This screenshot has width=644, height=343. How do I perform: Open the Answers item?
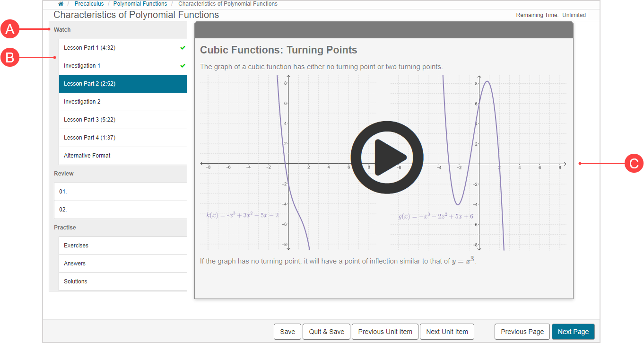[x=75, y=264]
